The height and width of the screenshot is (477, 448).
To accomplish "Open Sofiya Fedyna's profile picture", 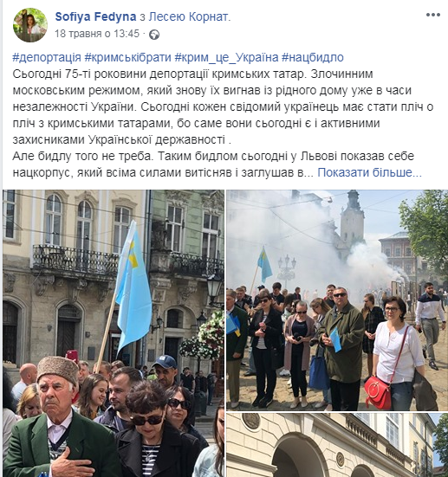I will 30,25.
